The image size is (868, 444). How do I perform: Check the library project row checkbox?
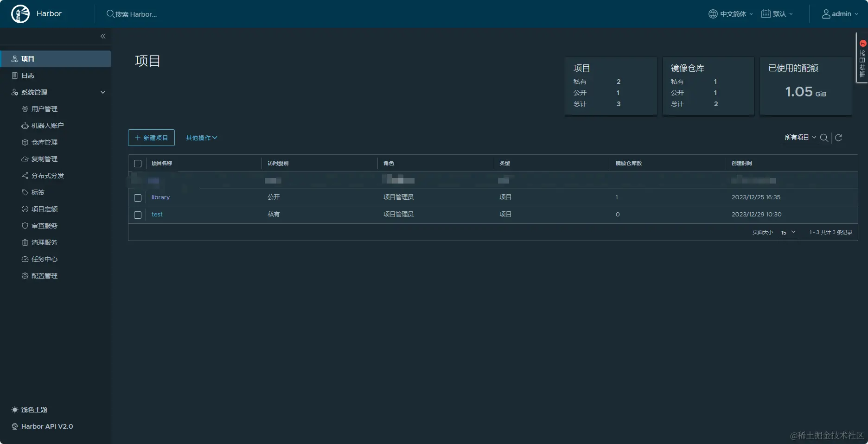point(138,198)
